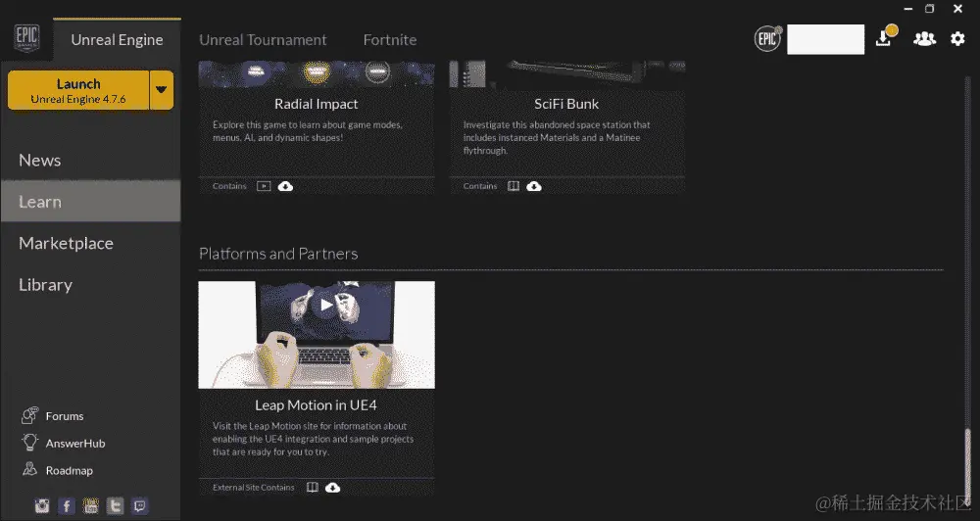Minimize the launcher window
This screenshot has height=521, width=980.
[908, 9]
